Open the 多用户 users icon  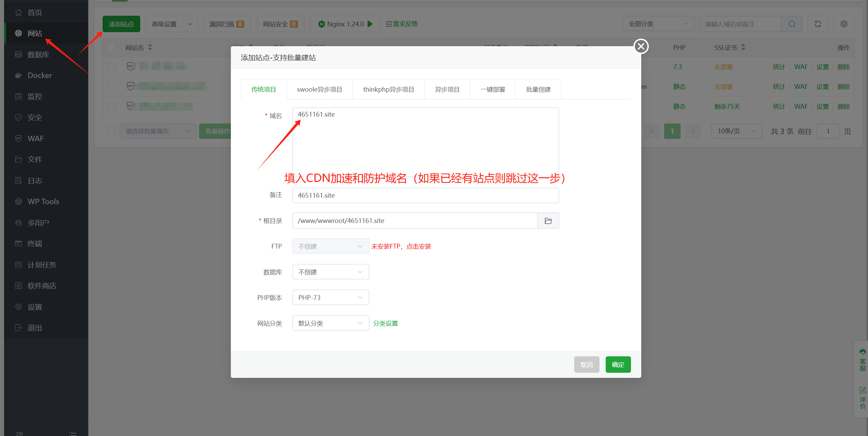pyautogui.click(x=18, y=223)
